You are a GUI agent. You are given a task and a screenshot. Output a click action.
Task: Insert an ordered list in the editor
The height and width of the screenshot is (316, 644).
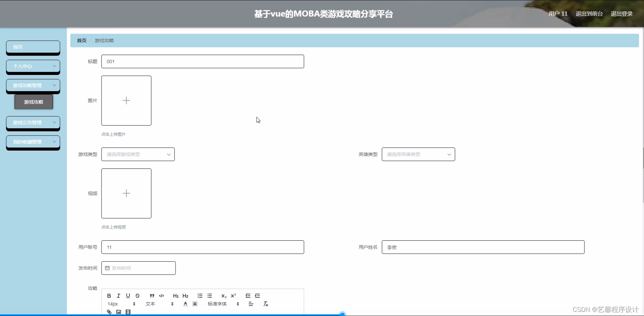[x=200, y=296]
